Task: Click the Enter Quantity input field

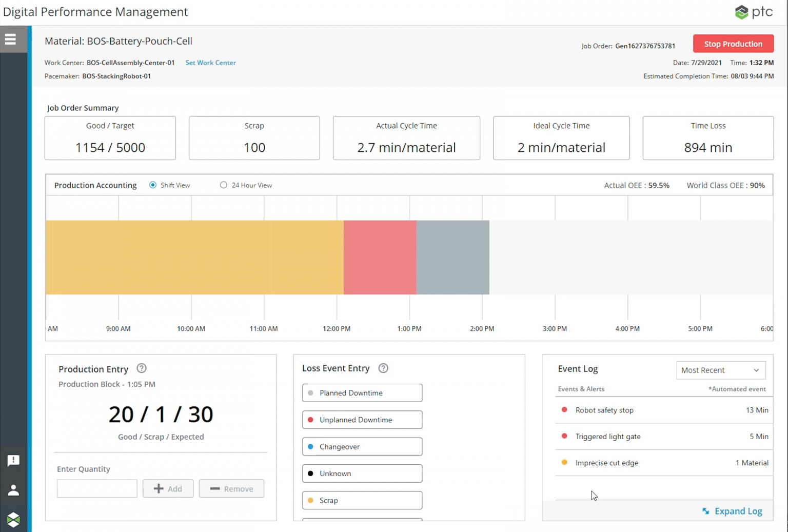Action: [96, 488]
